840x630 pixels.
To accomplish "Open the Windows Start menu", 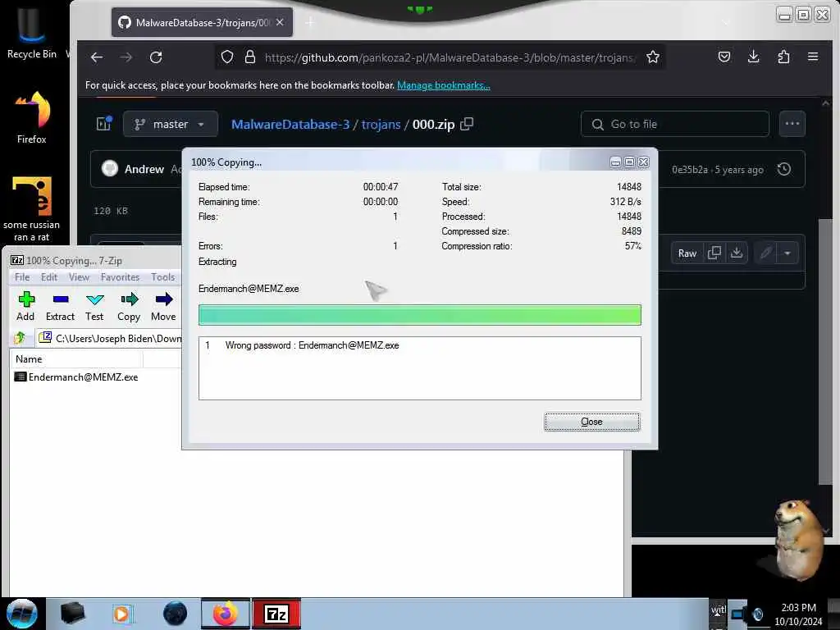I will coord(22,614).
